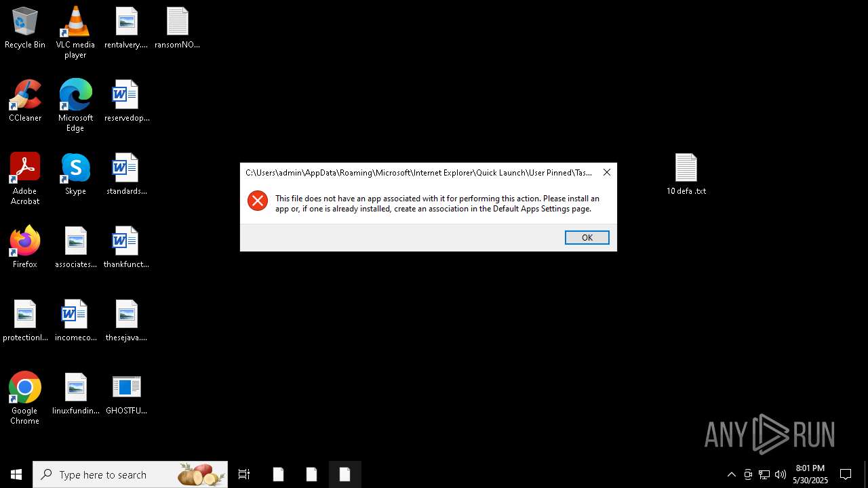Click the Show desktop strip in the taskbar corner
The width and height of the screenshot is (868, 488).
(x=866, y=474)
